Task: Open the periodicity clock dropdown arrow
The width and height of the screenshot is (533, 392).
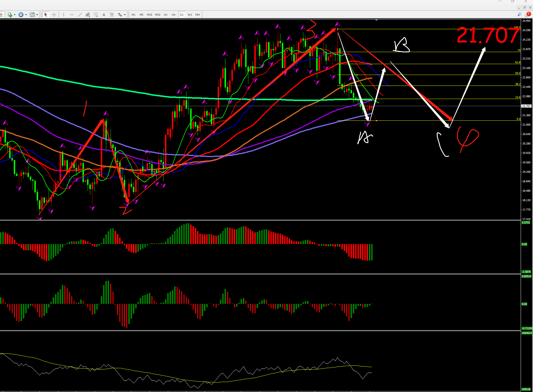Action: 26,15
